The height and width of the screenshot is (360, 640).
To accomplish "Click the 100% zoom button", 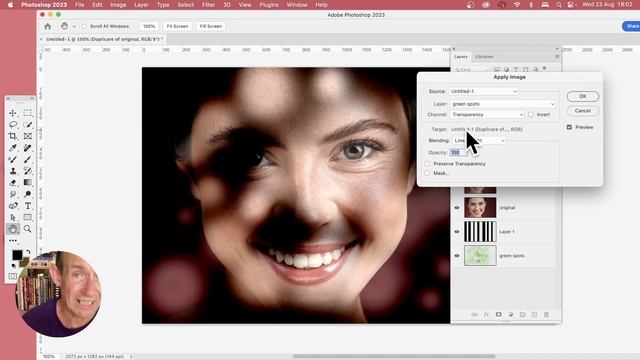I will pos(149,26).
